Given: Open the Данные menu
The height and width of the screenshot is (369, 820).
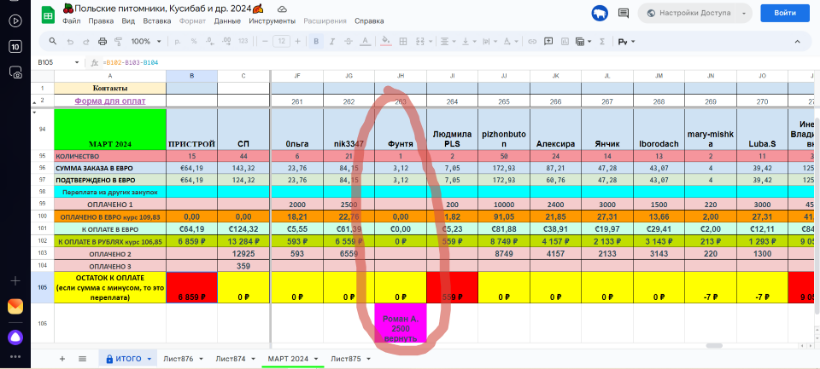Looking at the screenshot, I should (227, 21).
